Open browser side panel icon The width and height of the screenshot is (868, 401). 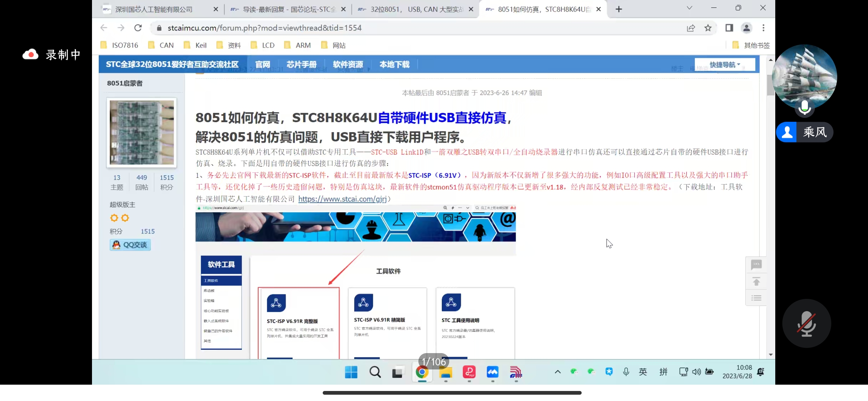tap(729, 28)
